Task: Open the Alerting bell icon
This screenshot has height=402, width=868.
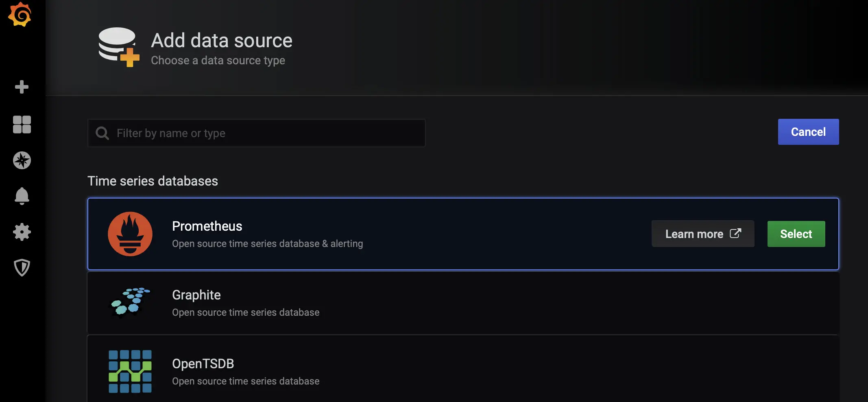Action: point(22,196)
